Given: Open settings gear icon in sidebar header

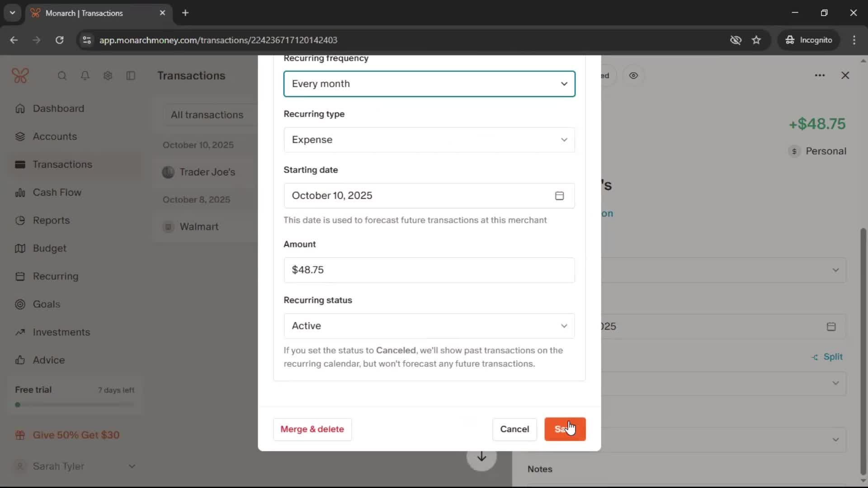Looking at the screenshot, I should [x=108, y=75].
